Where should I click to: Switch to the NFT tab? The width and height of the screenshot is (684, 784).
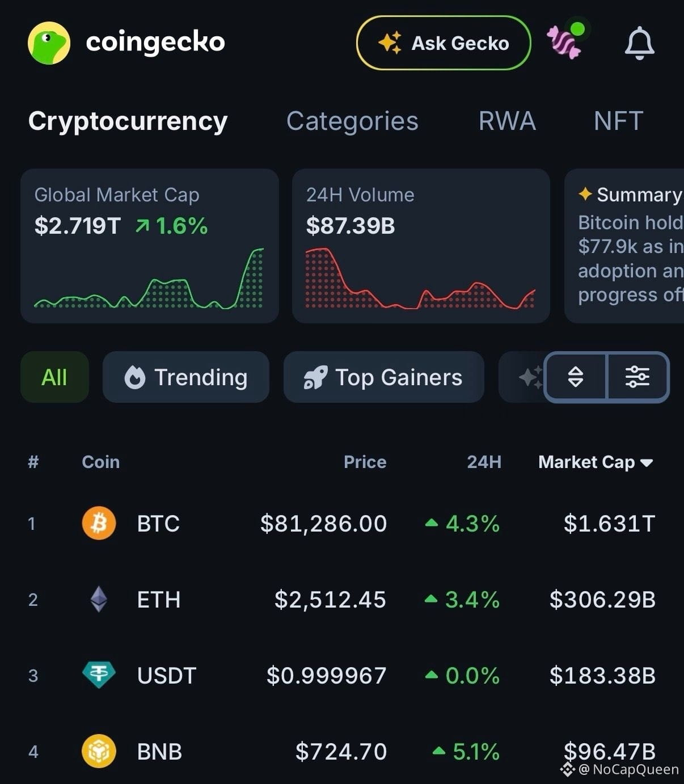coord(618,121)
